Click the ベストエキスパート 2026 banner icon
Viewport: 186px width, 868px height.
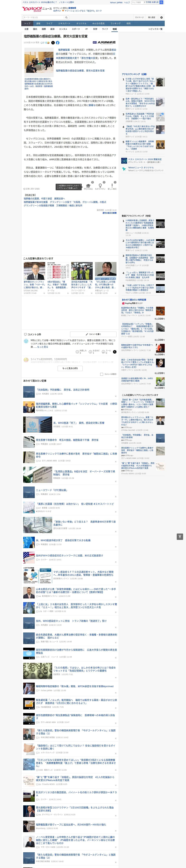pyautogui.click(x=124, y=161)
